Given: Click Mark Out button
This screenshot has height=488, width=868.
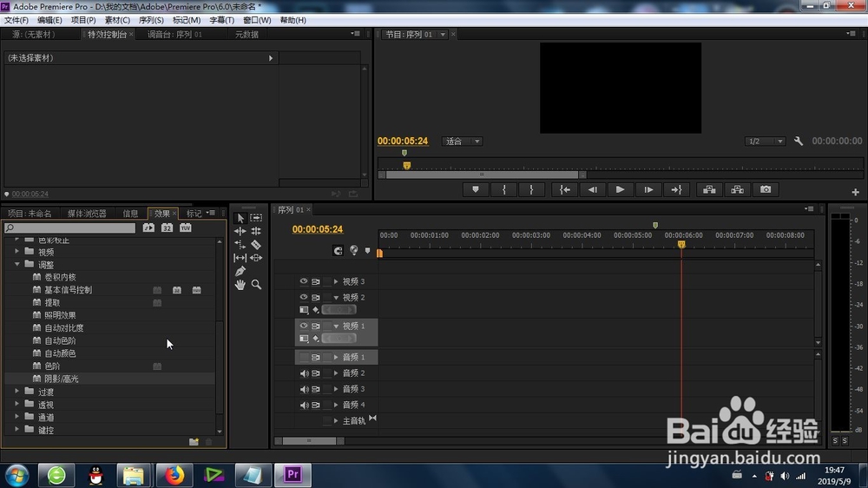Looking at the screenshot, I should 531,189.
